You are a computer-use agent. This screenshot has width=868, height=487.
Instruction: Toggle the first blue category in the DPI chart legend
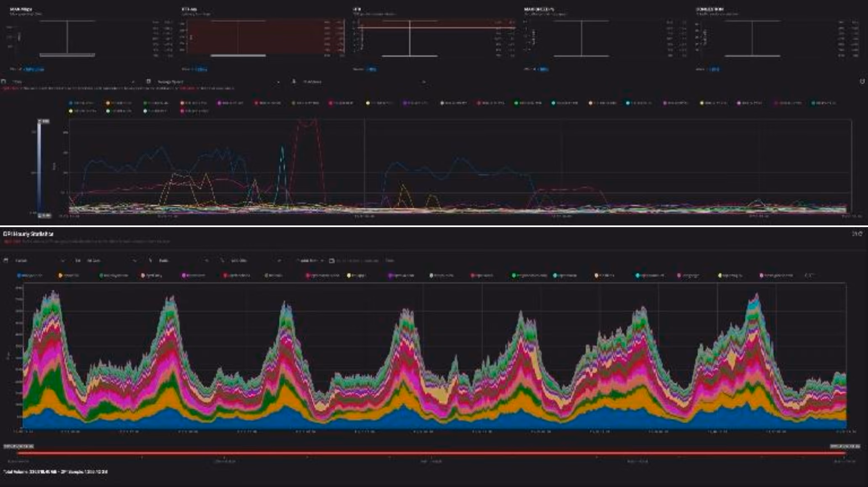coord(30,275)
